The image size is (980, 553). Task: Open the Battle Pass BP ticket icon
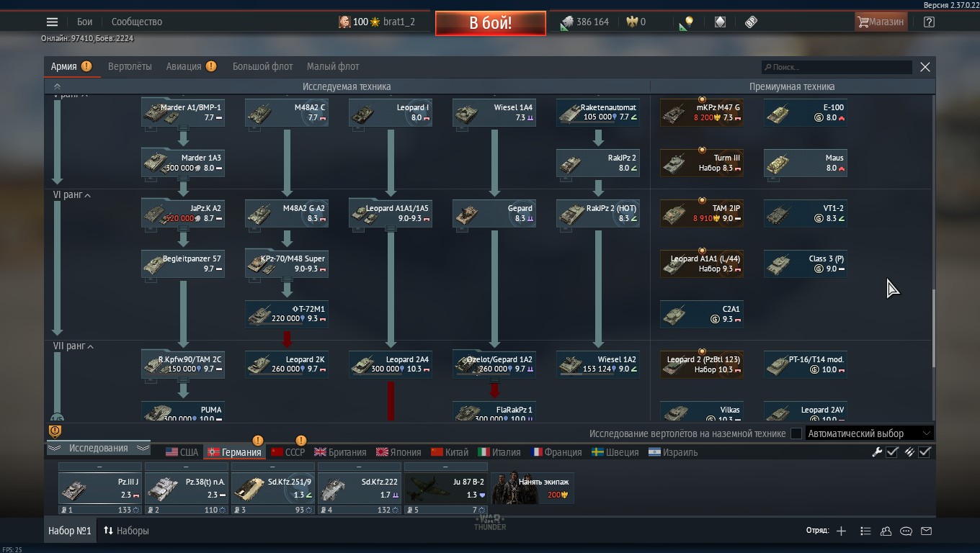coord(751,22)
